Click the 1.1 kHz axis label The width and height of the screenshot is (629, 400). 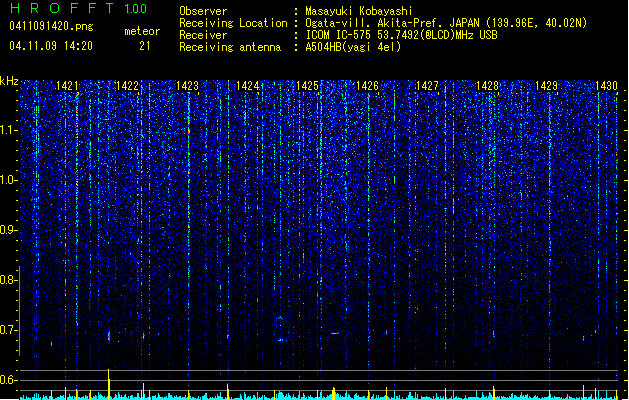pyautogui.click(x=9, y=130)
